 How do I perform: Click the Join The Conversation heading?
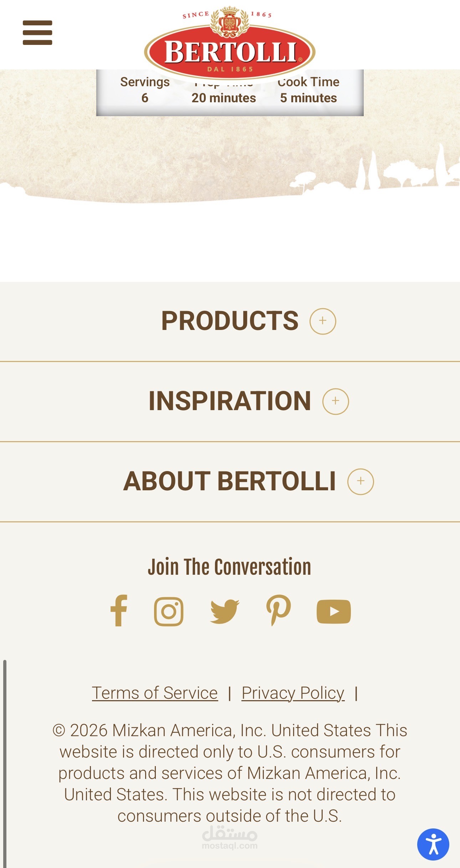coord(230,567)
